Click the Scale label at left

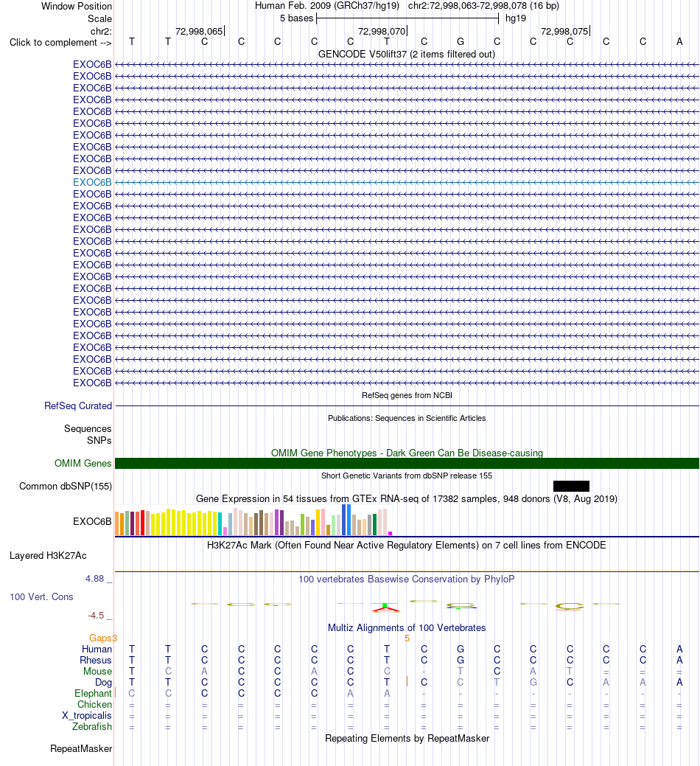pyautogui.click(x=99, y=18)
